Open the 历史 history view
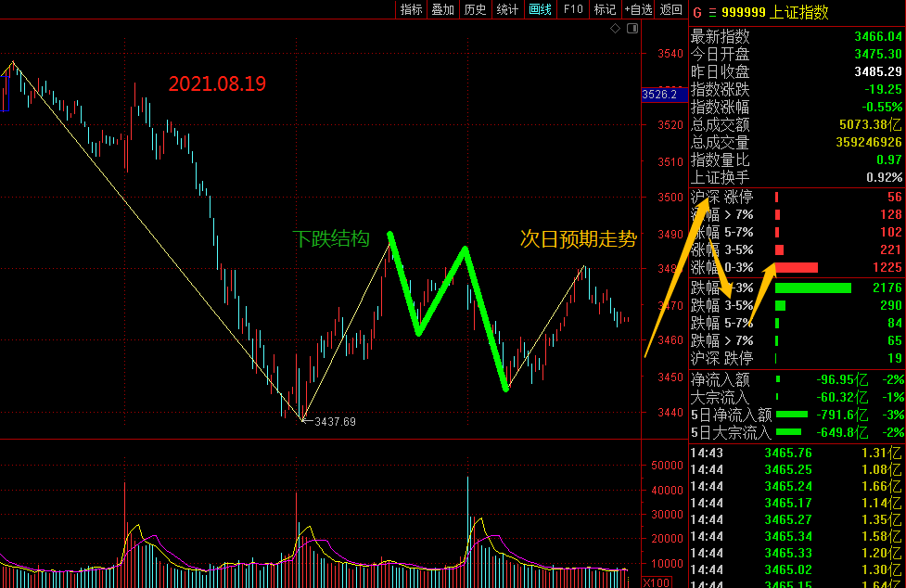The height and width of the screenshot is (588, 906). pos(475,9)
